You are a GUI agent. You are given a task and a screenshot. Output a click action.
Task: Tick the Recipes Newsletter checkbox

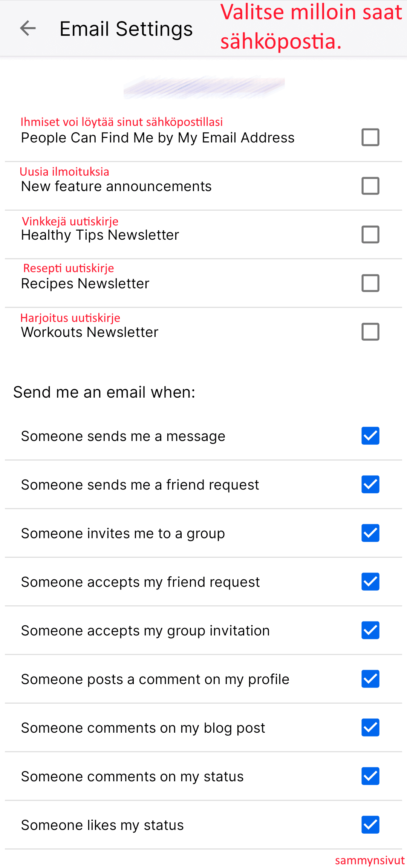370,283
